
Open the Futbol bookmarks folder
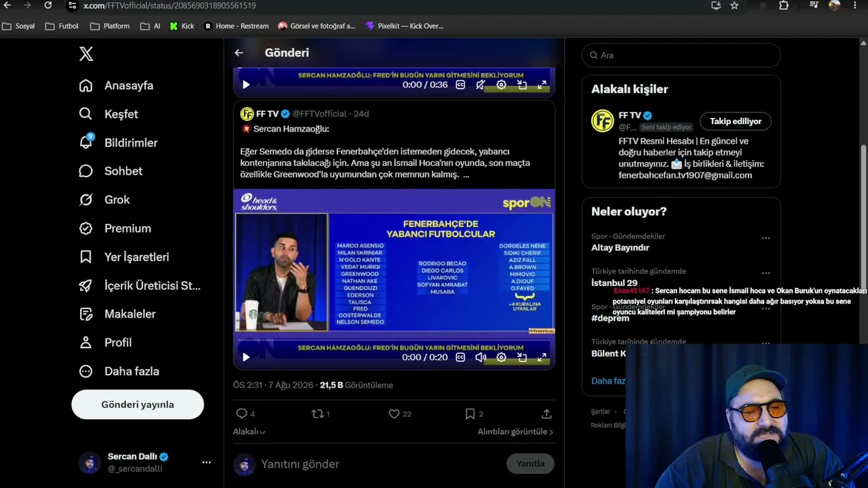coord(62,26)
